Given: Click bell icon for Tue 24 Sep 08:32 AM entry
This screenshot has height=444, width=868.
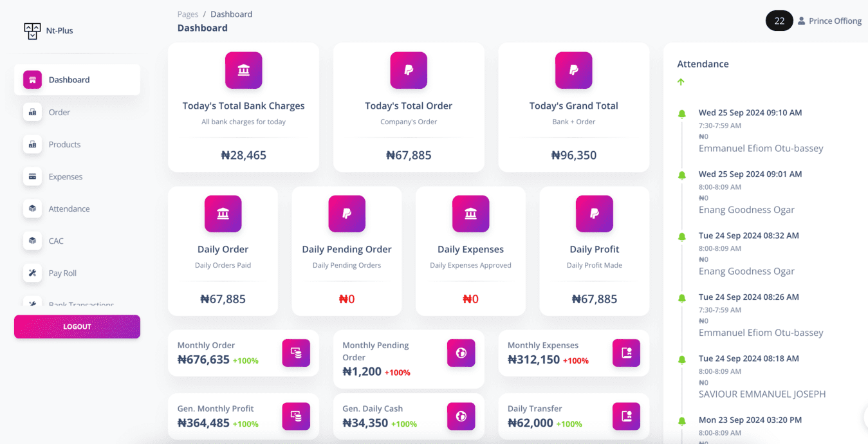Looking at the screenshot, I should 682,237.
